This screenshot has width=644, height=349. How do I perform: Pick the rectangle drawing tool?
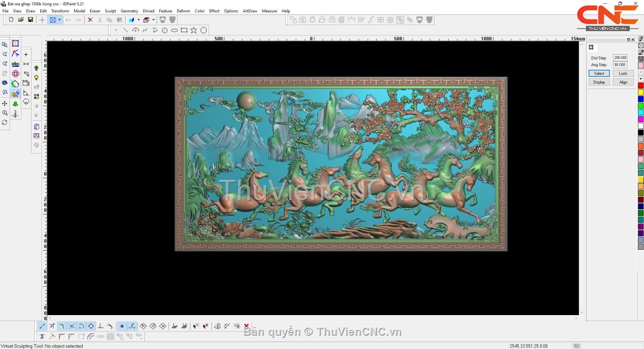pos(184,30)
